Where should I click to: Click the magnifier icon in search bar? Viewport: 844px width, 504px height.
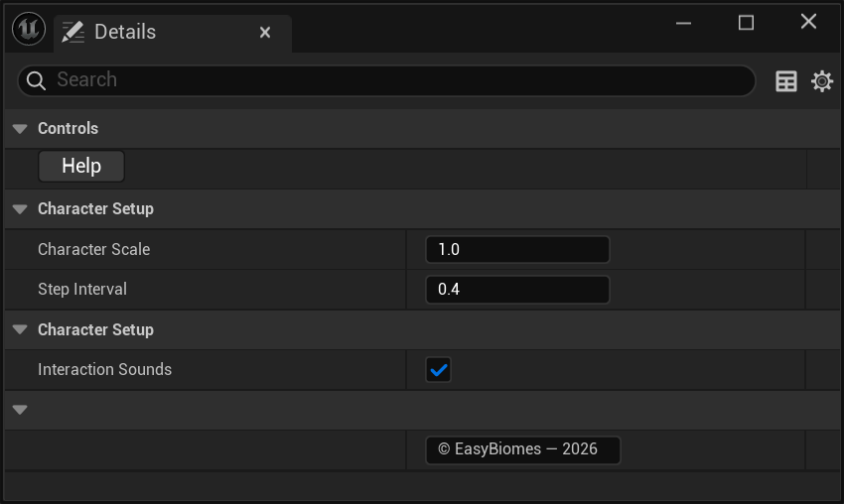(36, 80)
